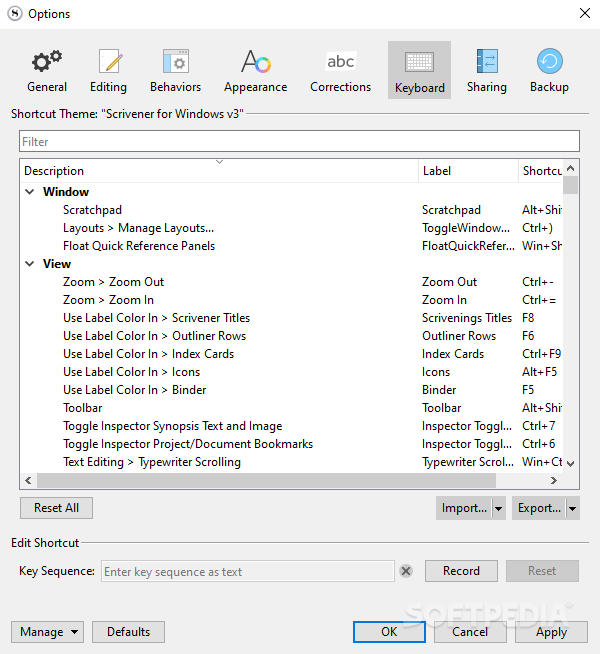Select Toggle Inspector Project/Document Bookmarks row
The image size is (600, 654).
tap(291, 444)
